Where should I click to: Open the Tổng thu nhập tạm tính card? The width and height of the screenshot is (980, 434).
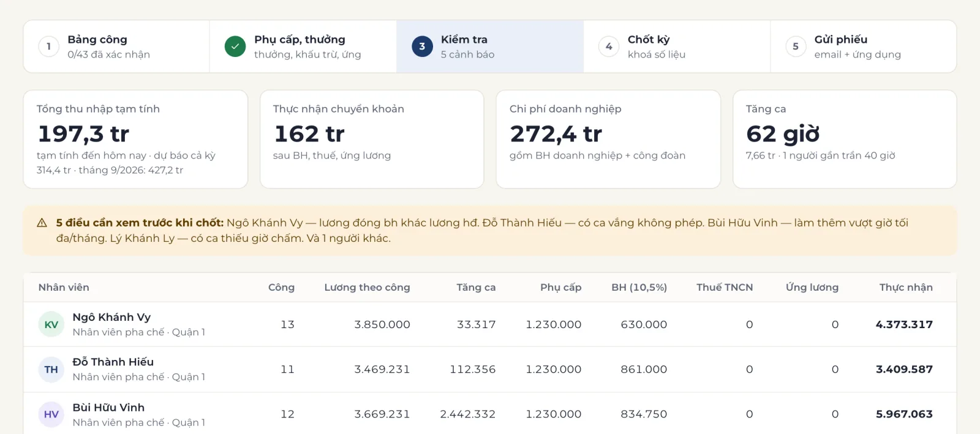tap(135, 140)
